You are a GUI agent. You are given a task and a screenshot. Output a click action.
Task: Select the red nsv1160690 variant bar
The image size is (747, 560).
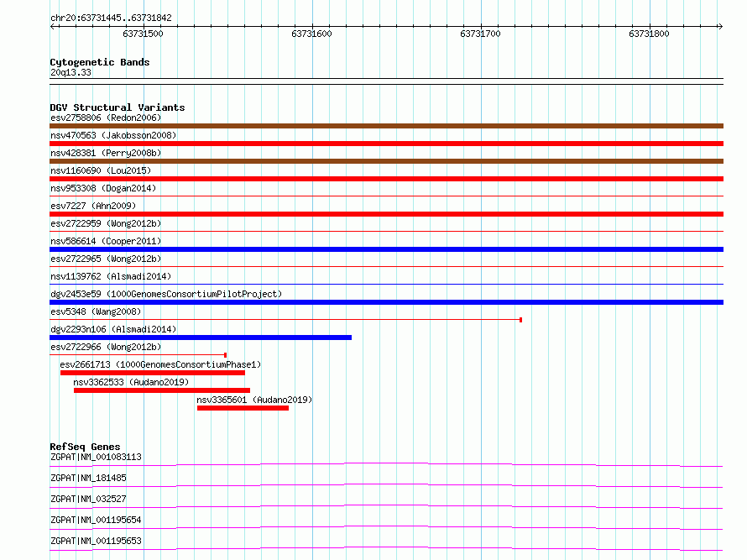coord(386,179)
